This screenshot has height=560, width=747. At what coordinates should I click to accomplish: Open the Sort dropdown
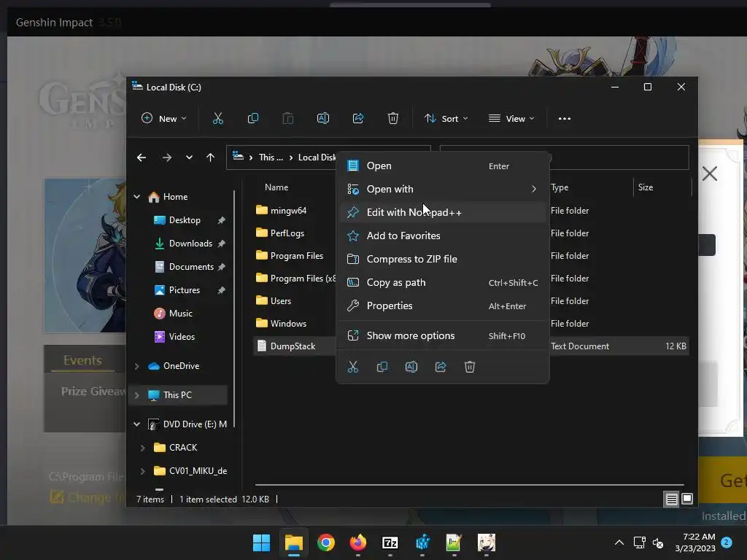pos(446,119)
